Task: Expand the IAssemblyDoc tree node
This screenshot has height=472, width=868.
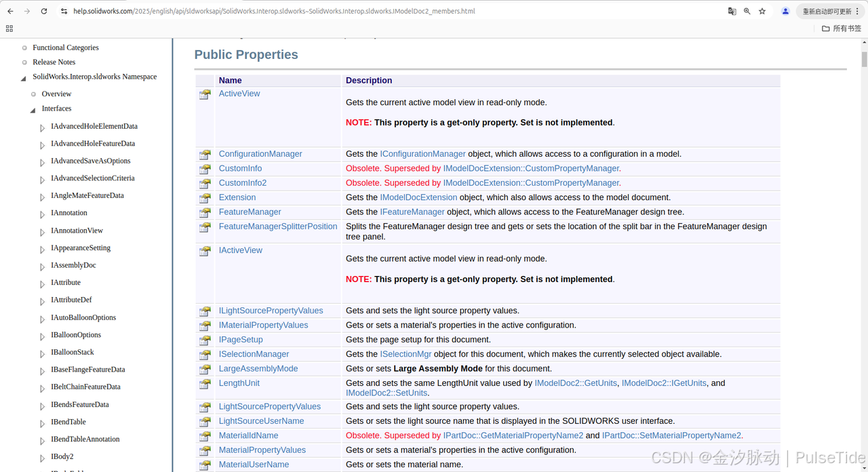Action: click(42, 266)
